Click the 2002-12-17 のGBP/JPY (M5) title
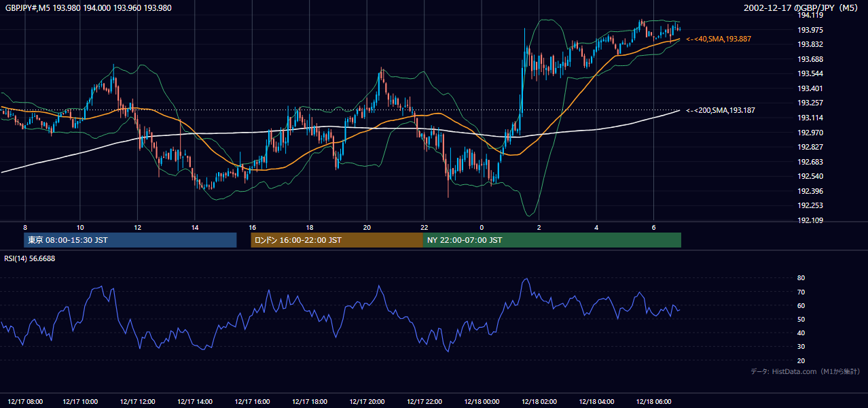868x408 pixels. [x=800, y=7]
